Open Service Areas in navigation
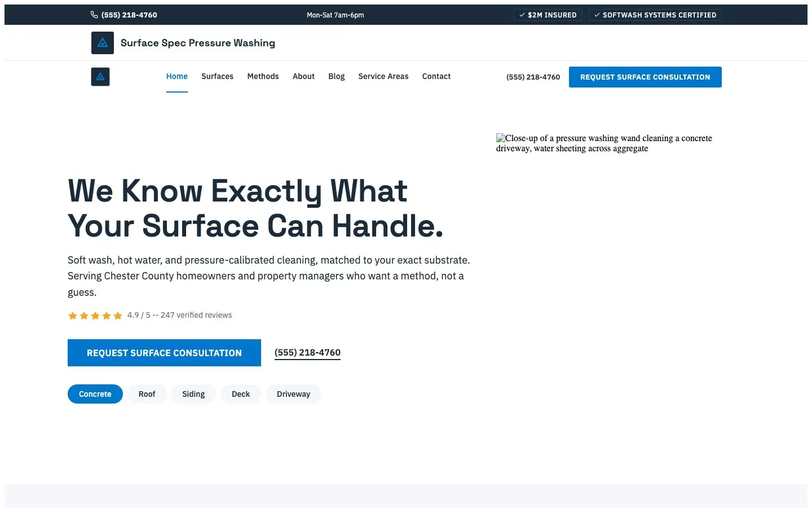 point(383,76)
